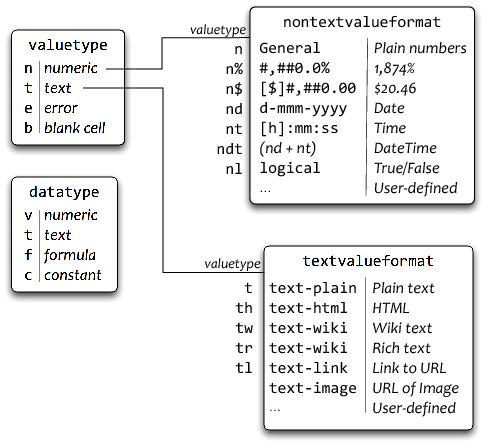The image size is (486, 445).
Task: Click the text-image format entry
Action: (x=313, y=389)
